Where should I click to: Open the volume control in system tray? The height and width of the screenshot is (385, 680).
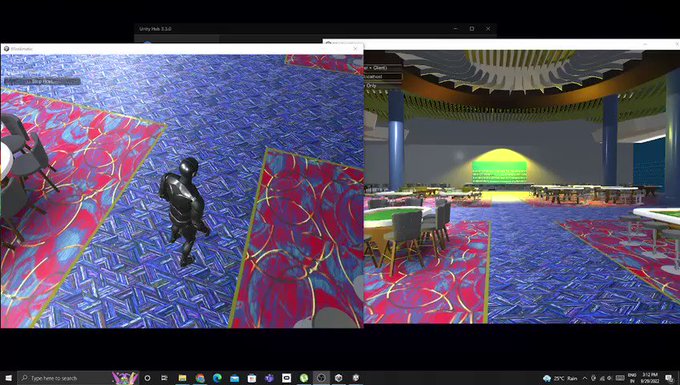[609, 378]
